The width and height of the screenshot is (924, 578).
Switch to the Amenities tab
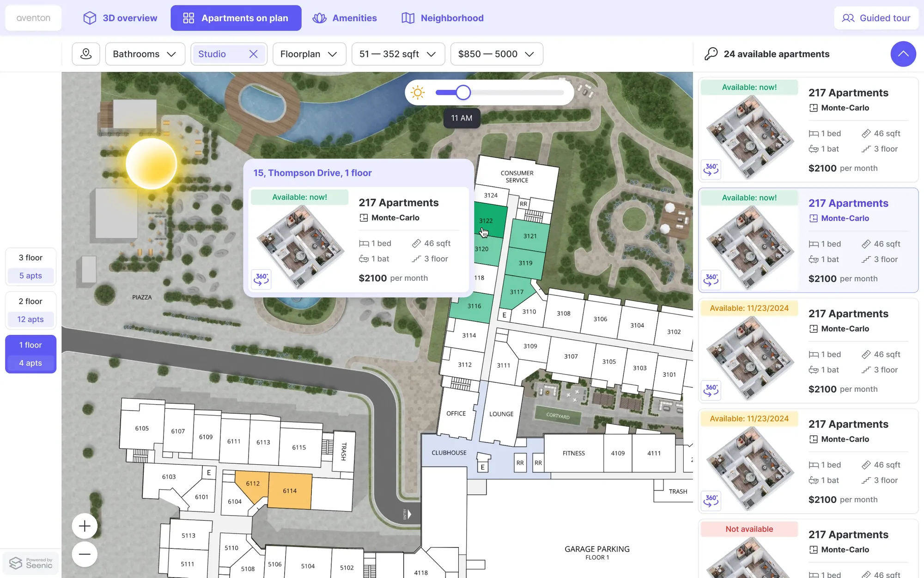[345, 18]
